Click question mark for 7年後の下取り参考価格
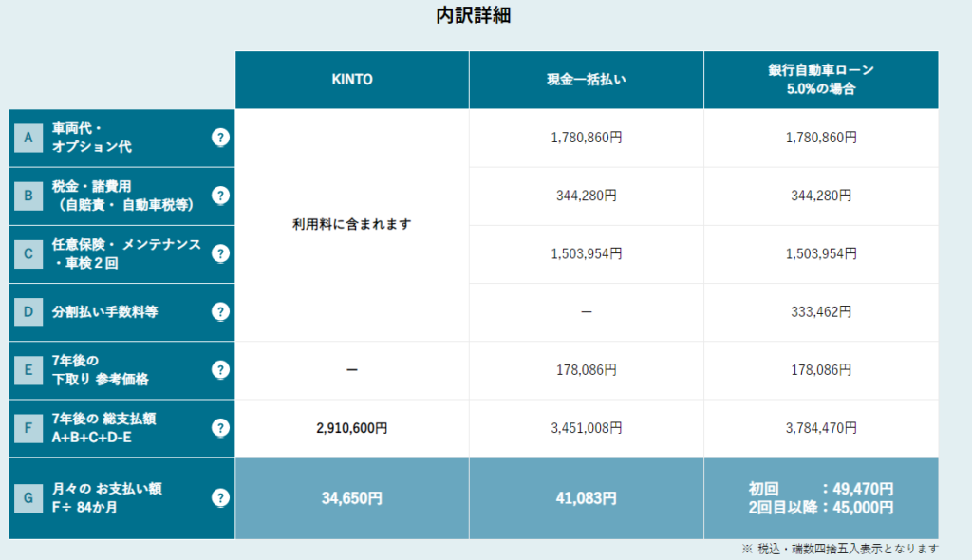Screen dimensions: 972x560 point(220,370)
